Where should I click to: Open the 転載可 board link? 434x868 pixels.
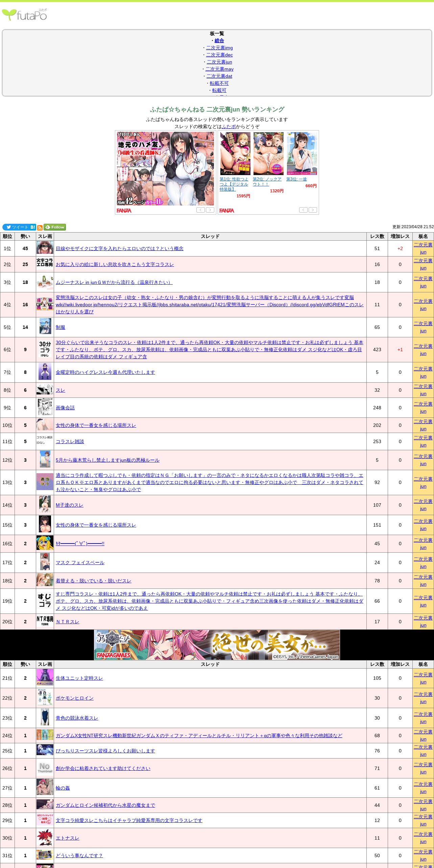(x=219, y=90)
